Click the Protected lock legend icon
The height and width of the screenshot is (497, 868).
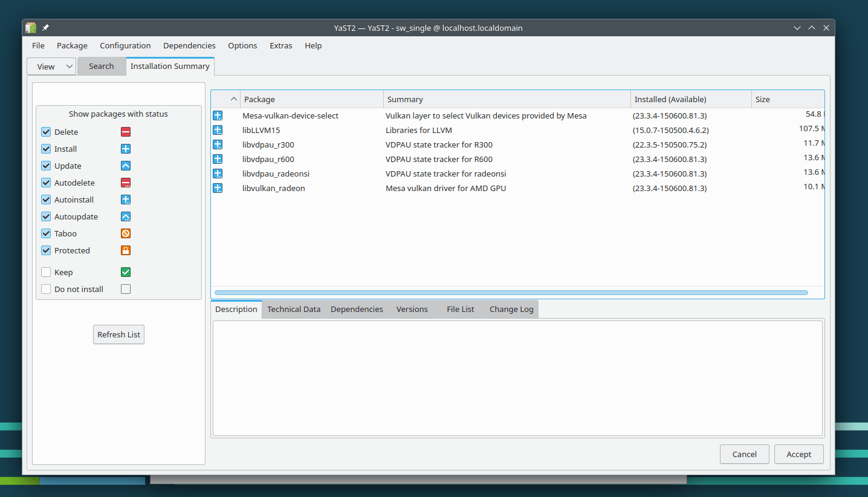tap(126, 250)
